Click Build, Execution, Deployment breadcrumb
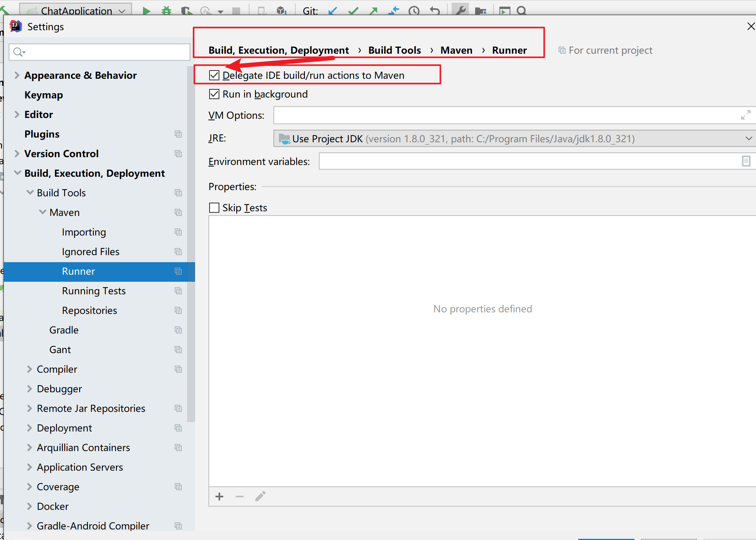Image resolution: width=756 pixels, height=540 pixels. pyautogui.click(x=279, y=50)
